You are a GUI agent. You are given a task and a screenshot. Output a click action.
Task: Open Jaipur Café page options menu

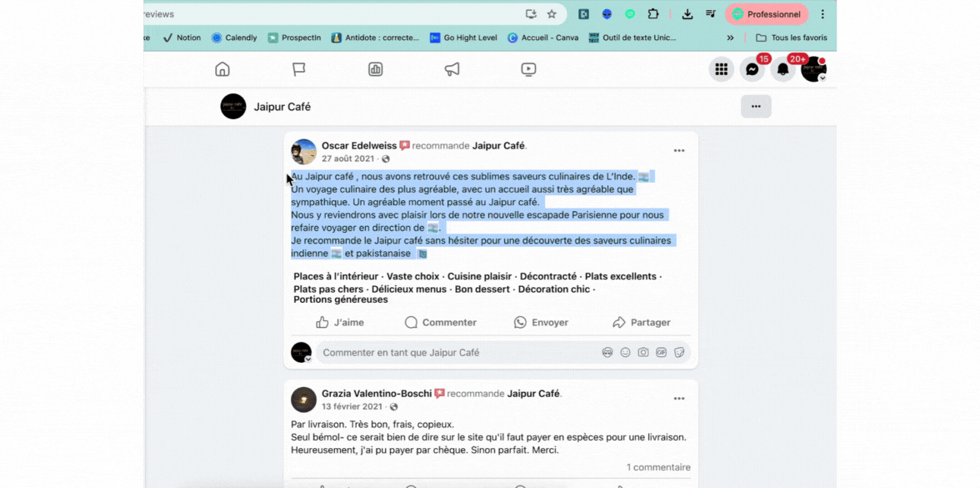757,107
